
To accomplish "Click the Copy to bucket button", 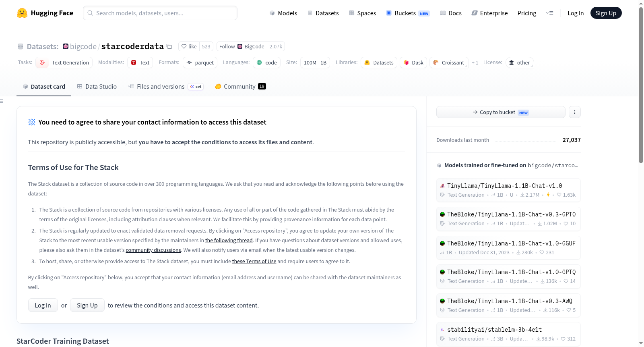I will pyautogui.click(x=501, y=112).
